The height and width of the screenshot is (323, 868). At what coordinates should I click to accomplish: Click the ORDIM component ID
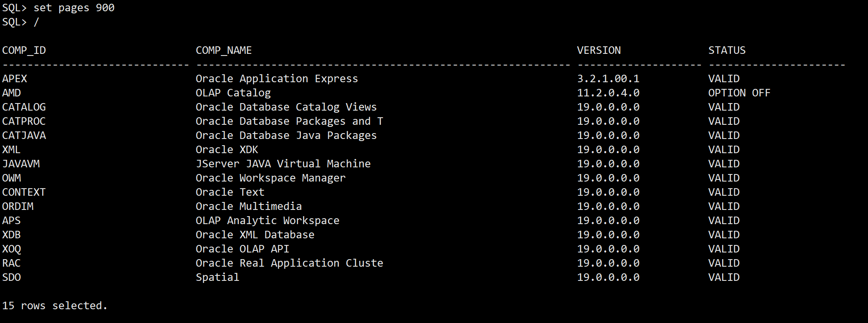[x=18, y=207]
